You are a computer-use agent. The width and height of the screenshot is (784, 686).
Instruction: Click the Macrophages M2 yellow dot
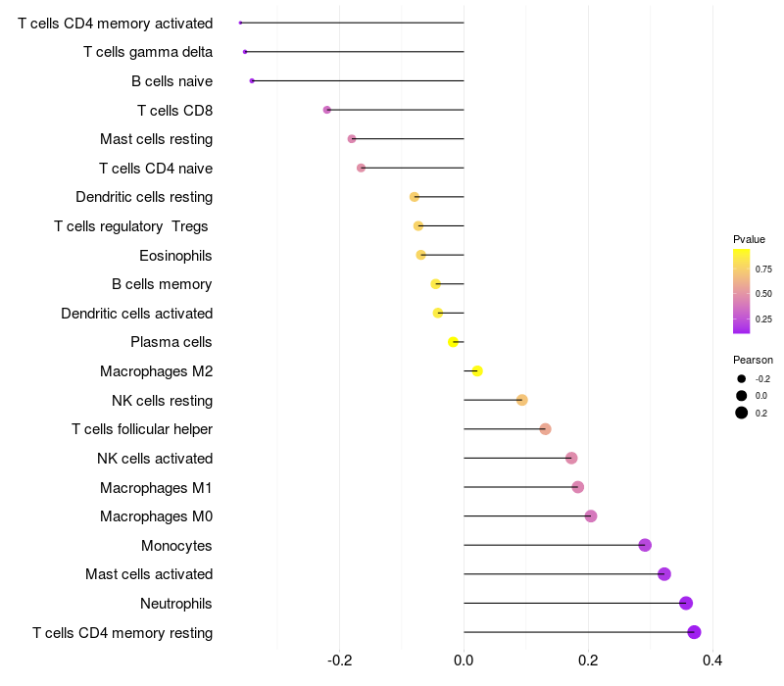tap(477, 370)
